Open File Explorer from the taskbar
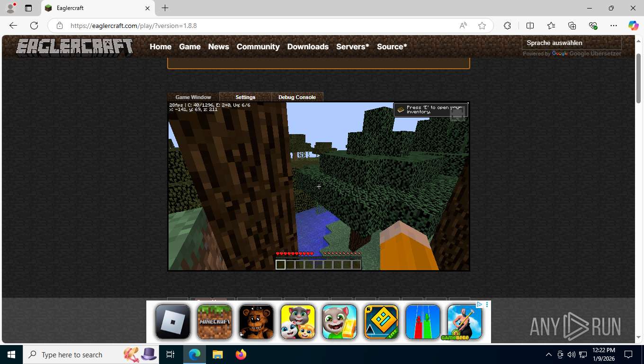Screen dimensions: 644x364 [x=217, y=355]
